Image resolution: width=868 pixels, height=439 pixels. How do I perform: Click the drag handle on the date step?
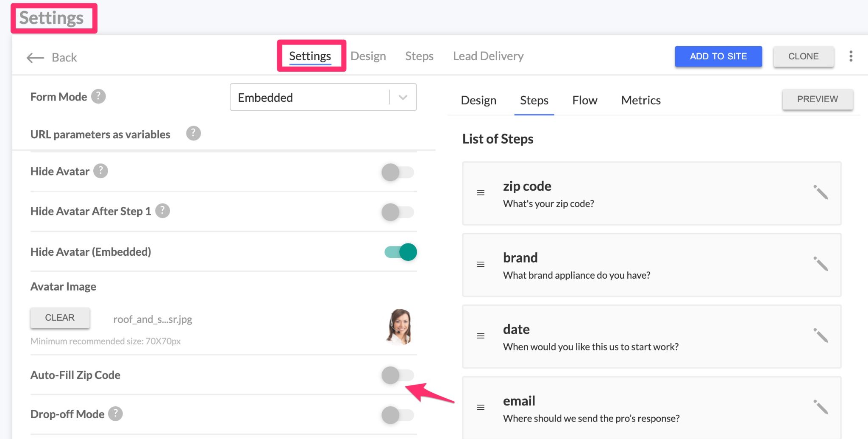point(481,336)
